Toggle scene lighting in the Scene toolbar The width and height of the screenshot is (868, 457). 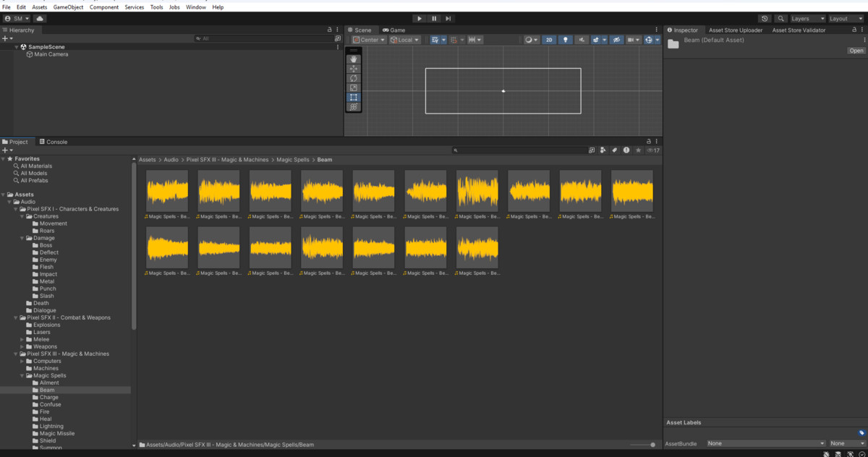[x=566, y=40]
